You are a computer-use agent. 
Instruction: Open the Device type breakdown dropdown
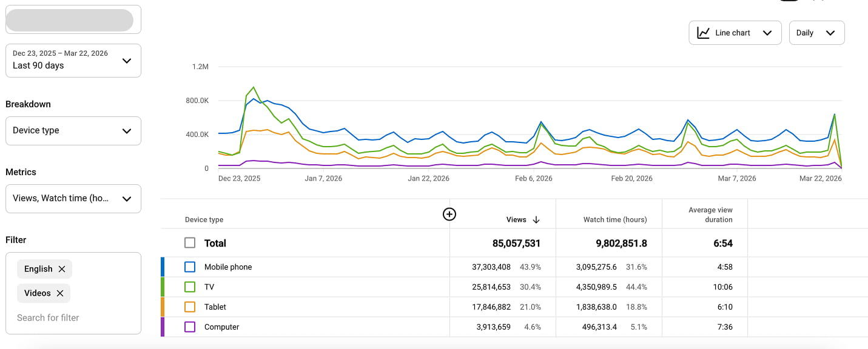73,131
